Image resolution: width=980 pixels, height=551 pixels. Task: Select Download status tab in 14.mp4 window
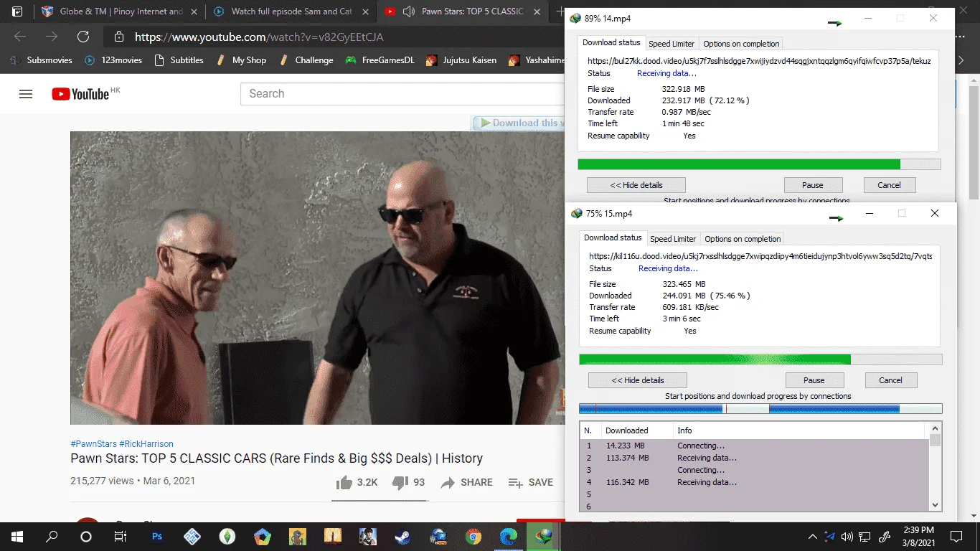pos(611,43)
